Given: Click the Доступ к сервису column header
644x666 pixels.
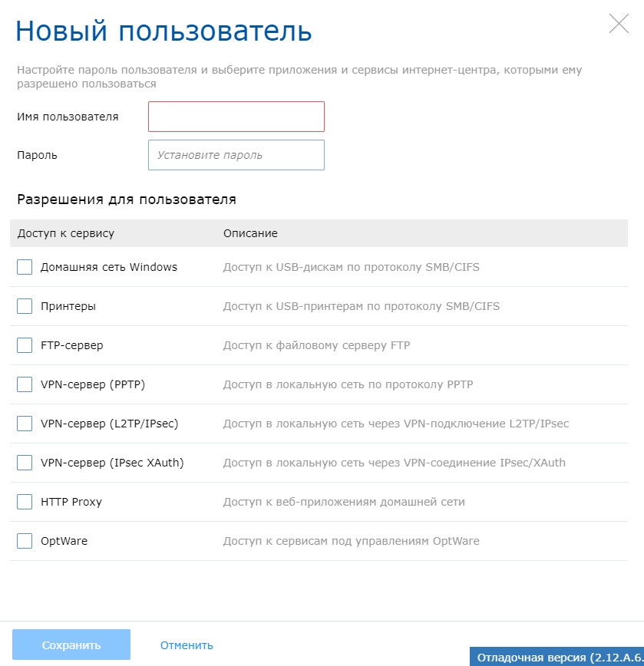Looking at the screenshot, I should click(x=66, y=233).
